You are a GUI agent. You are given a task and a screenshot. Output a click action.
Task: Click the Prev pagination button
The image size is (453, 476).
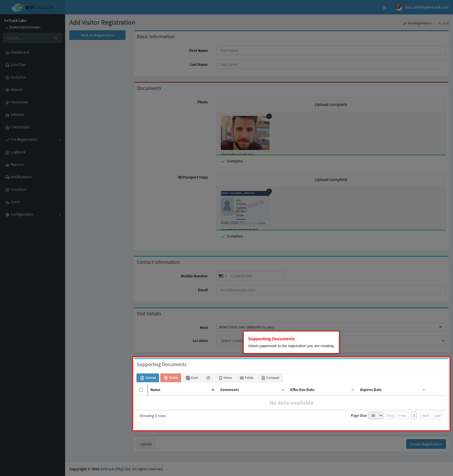point(403,415)
